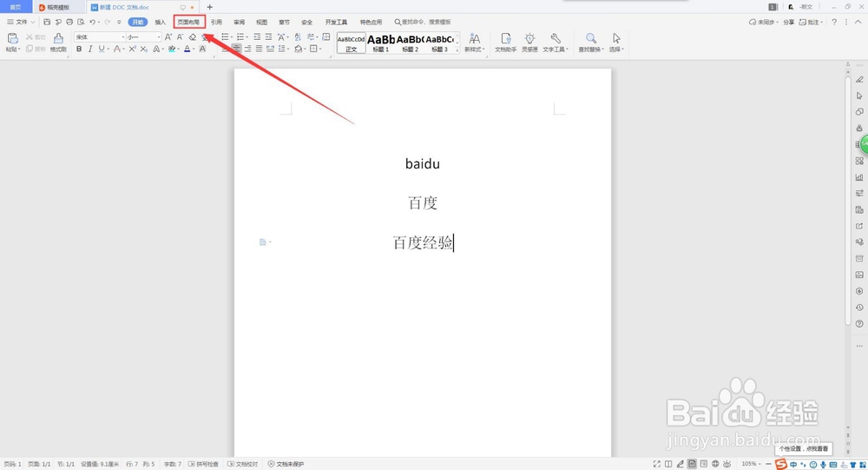
Task: Click the Decrease Indent icon
Action: 257,37
